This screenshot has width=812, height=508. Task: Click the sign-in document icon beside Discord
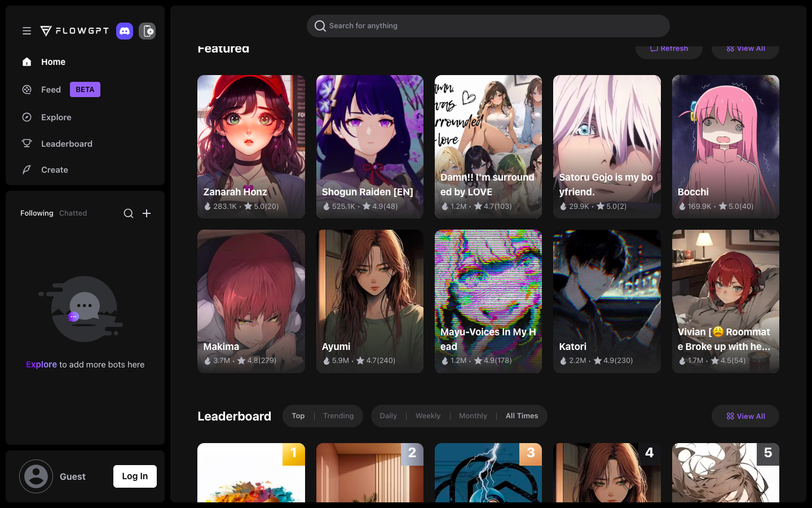click(147, 31)
